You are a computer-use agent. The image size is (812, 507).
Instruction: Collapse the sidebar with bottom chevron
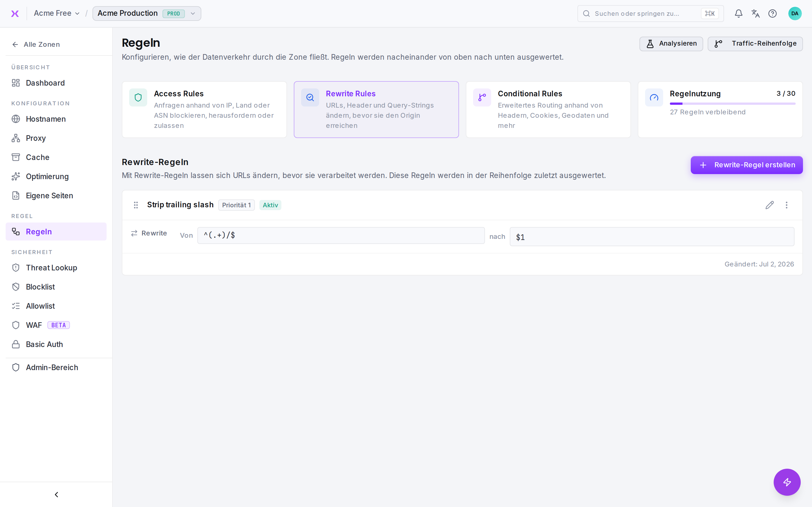coord(56,494)
